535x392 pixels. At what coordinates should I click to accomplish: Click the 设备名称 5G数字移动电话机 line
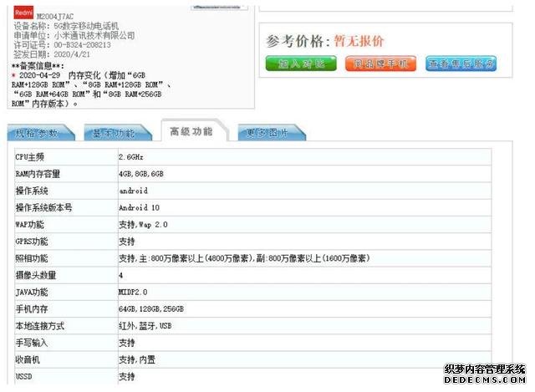(x=66, y=26)
